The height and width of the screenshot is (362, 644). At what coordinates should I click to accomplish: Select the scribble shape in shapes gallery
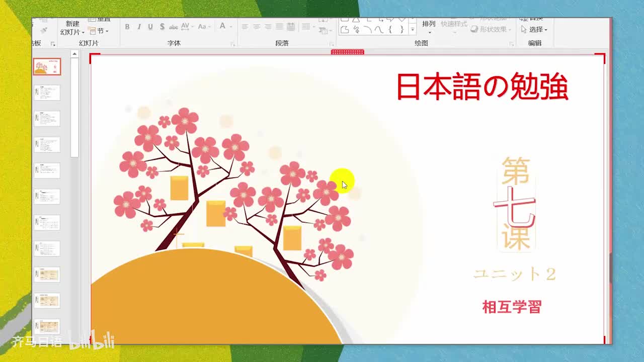[x=357, y=30]
